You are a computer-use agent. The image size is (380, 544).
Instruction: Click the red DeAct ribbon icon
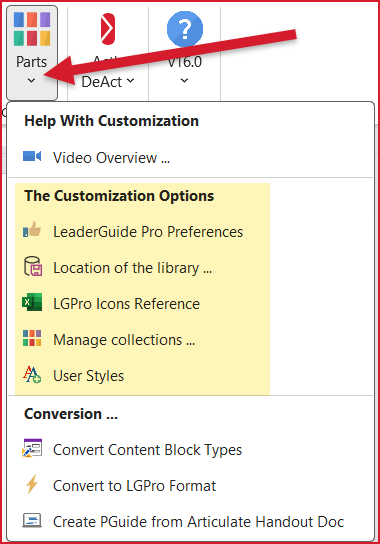click(108, 29)
